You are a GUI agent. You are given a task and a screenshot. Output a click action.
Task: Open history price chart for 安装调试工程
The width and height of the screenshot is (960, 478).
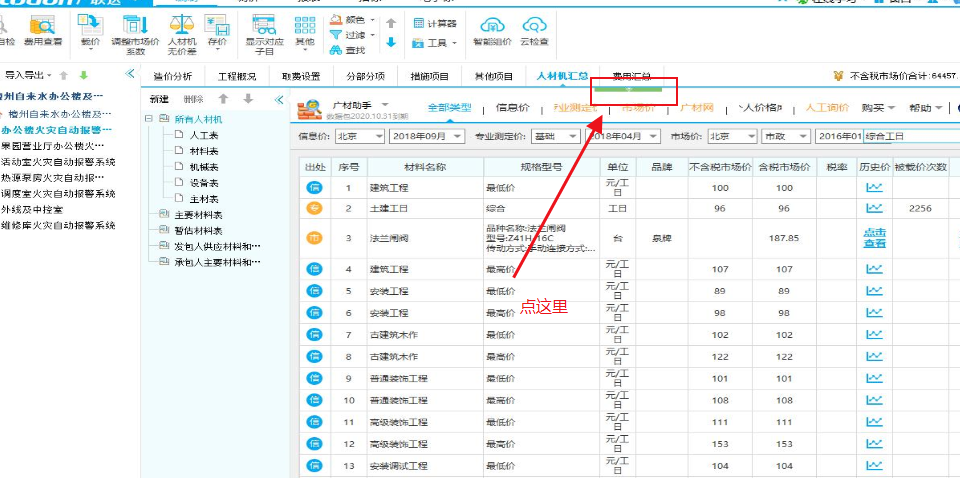[x=874, y=465]
